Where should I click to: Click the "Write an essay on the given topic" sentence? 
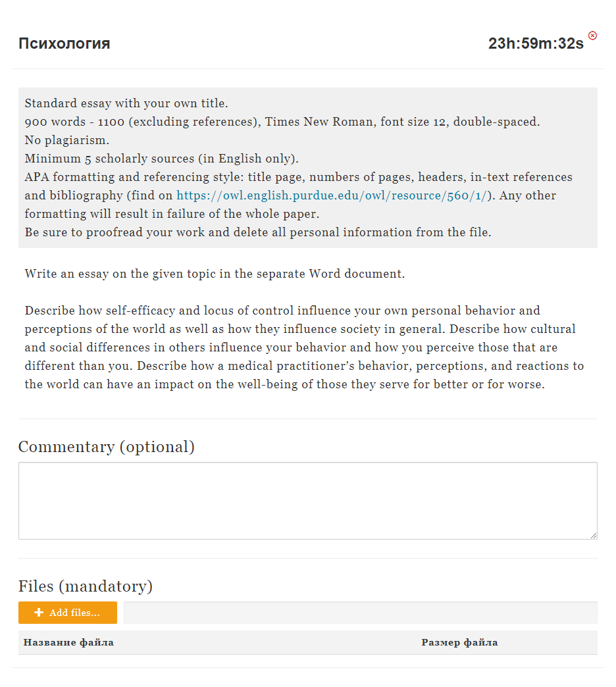pyautogui.click(x=215, y=274)
